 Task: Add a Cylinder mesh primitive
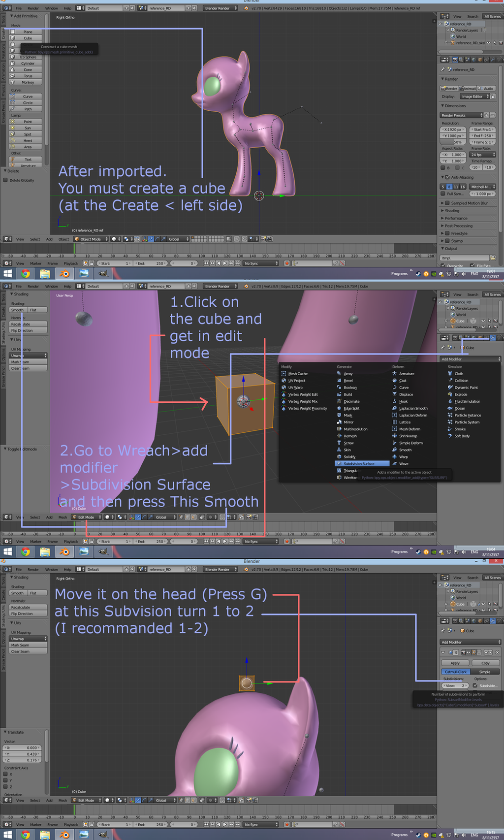pos(26,64)
